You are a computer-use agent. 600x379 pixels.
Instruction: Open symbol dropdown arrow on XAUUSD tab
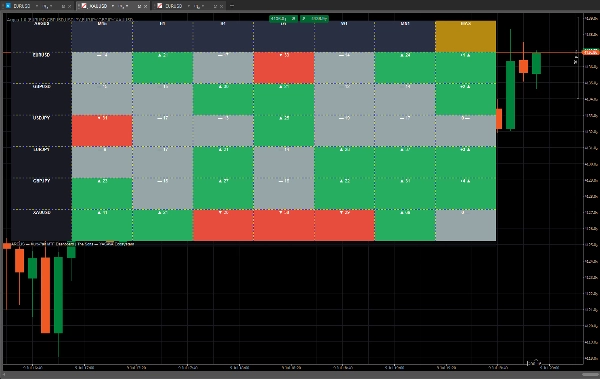pyautogui.click(x=113, y=6)
